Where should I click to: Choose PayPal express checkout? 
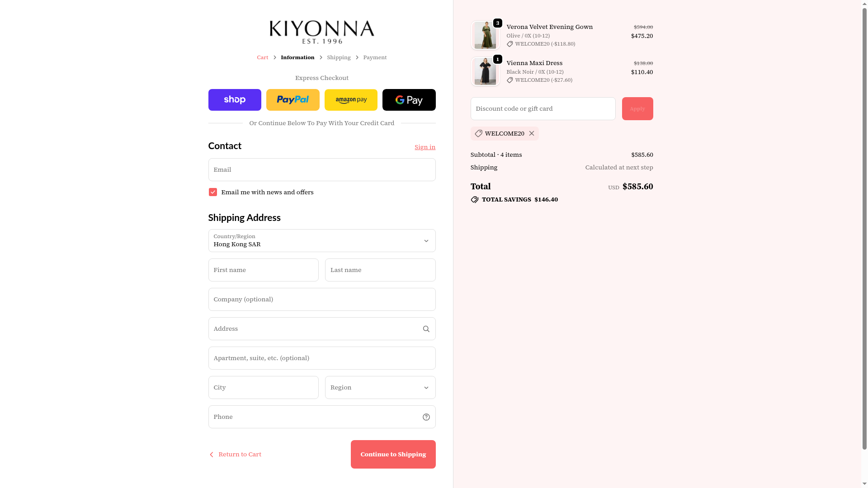(292, 100)
